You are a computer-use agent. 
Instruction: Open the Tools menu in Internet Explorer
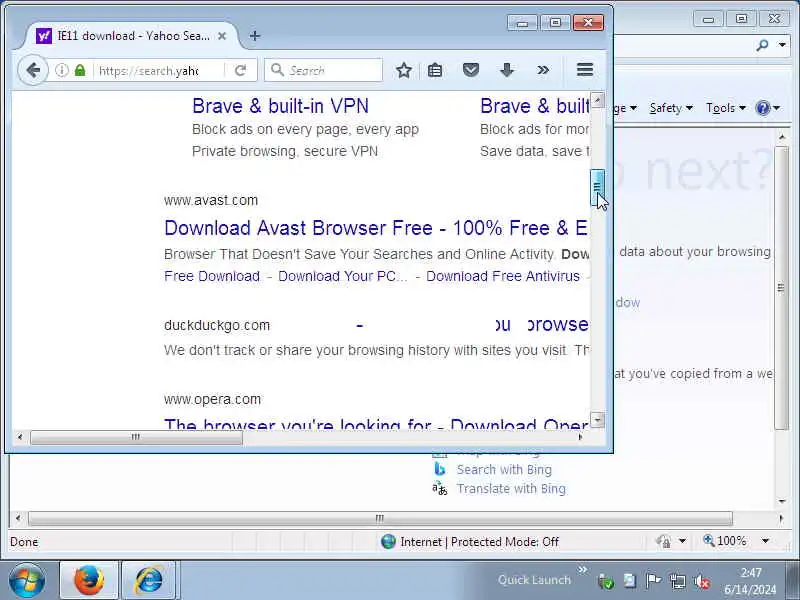tap(726, 108)
